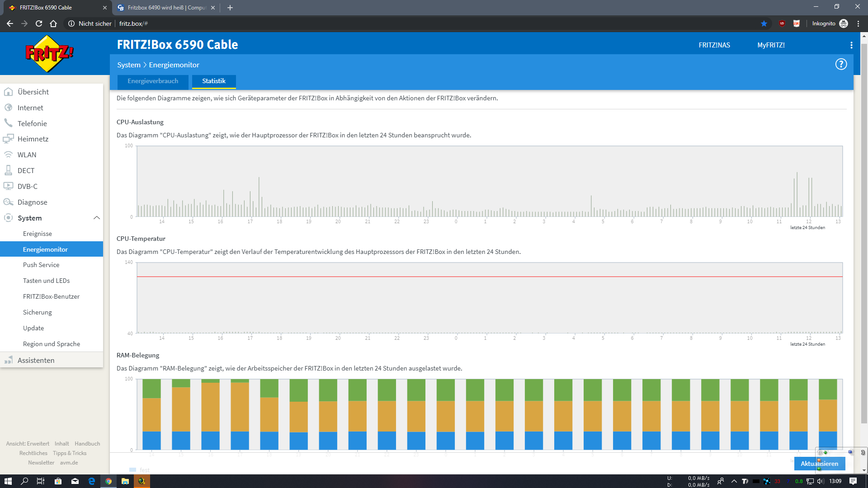Open the Diagnose section

pyautogui.click(x=32, y=202)
